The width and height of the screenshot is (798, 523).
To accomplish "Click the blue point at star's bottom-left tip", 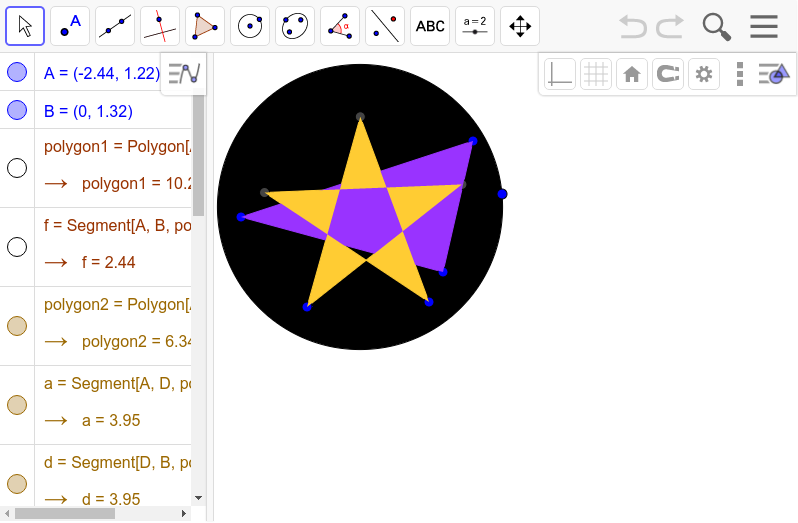I will click(x=307, y=307).
